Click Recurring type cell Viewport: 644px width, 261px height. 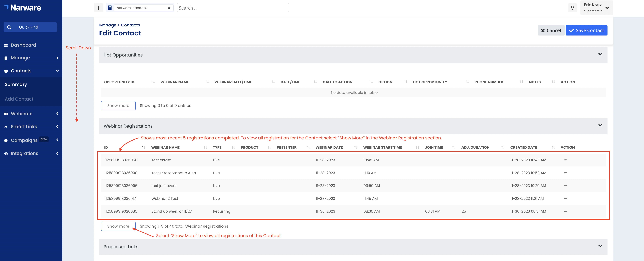click(221, 211)
